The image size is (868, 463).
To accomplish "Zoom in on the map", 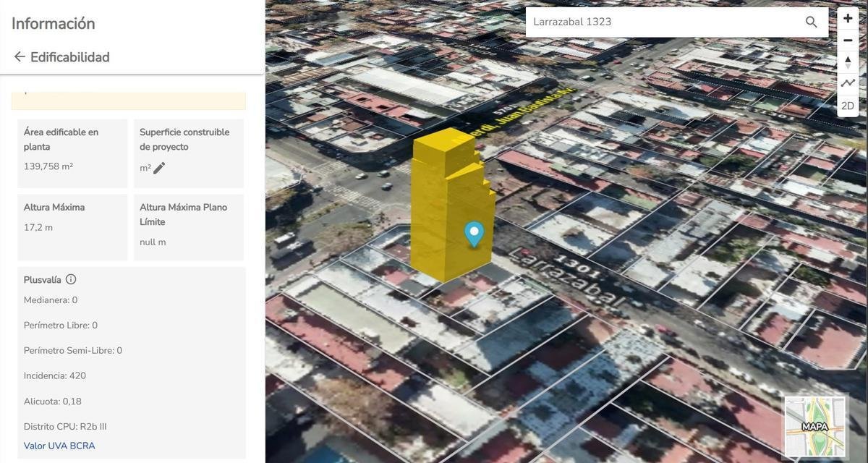I will coord(848,19).
